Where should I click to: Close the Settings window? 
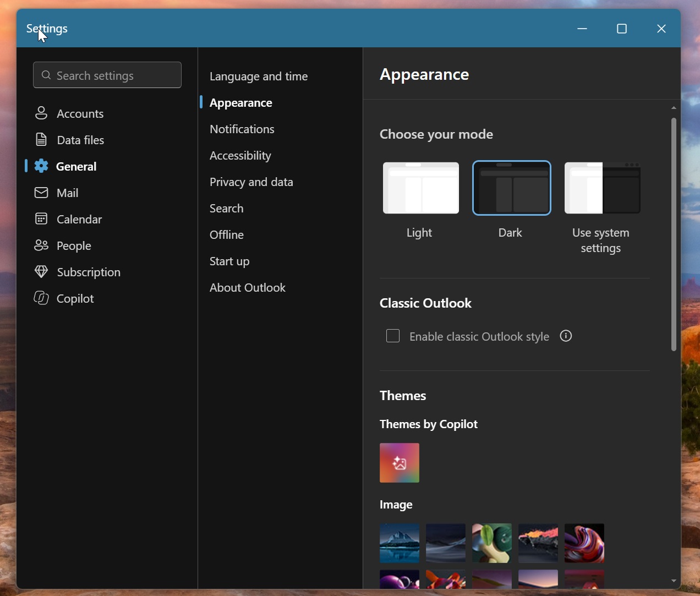pyautogui.click(x=661, y=29)
